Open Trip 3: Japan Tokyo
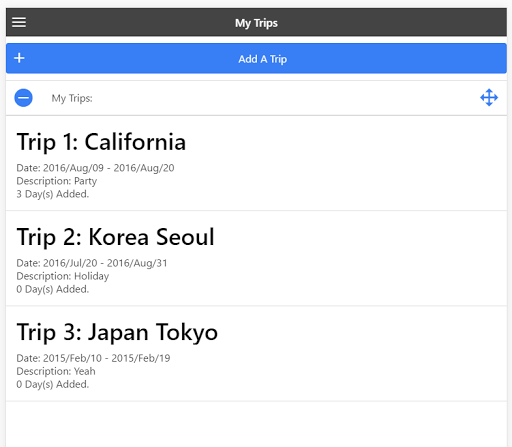The width and height of the screenshot is (512, 447). click(256, 354)
